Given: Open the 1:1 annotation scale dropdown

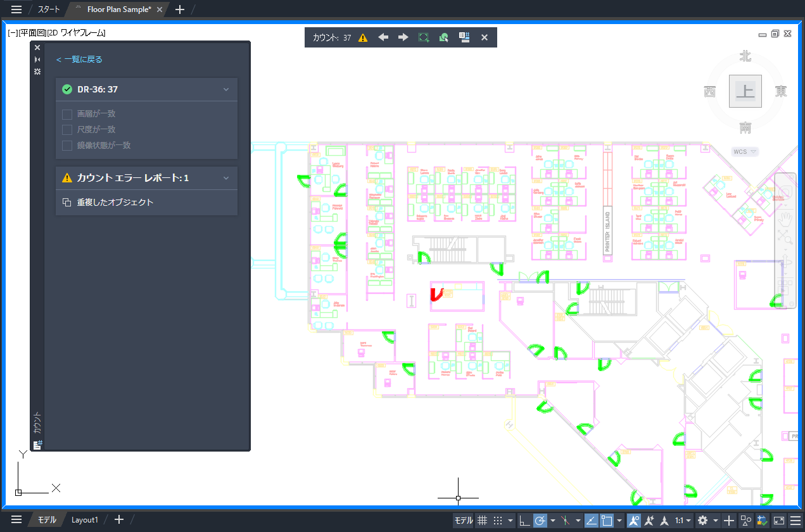Looking at the screenshot, I should pyautogui.click(x=683, y=521).
